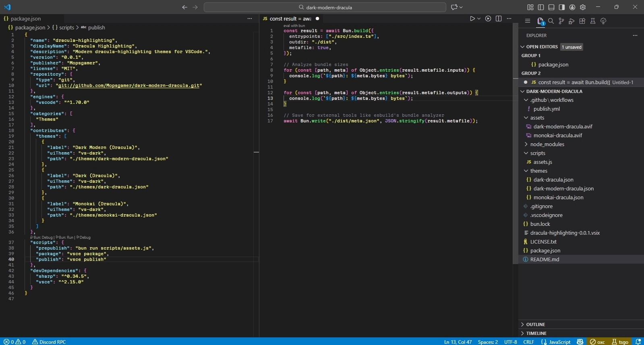
Task: Open the Run and Debug view icon
Action: pos(572,21)
